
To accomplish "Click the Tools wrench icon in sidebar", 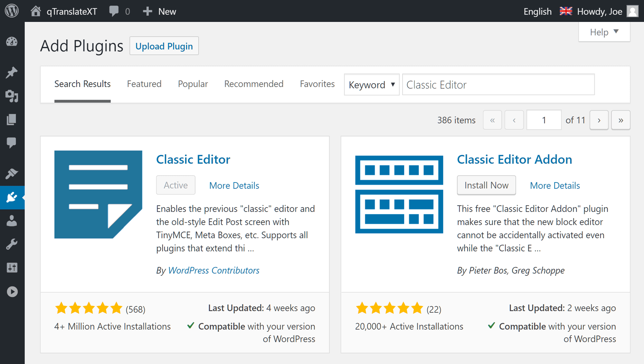I will point(12,244).
